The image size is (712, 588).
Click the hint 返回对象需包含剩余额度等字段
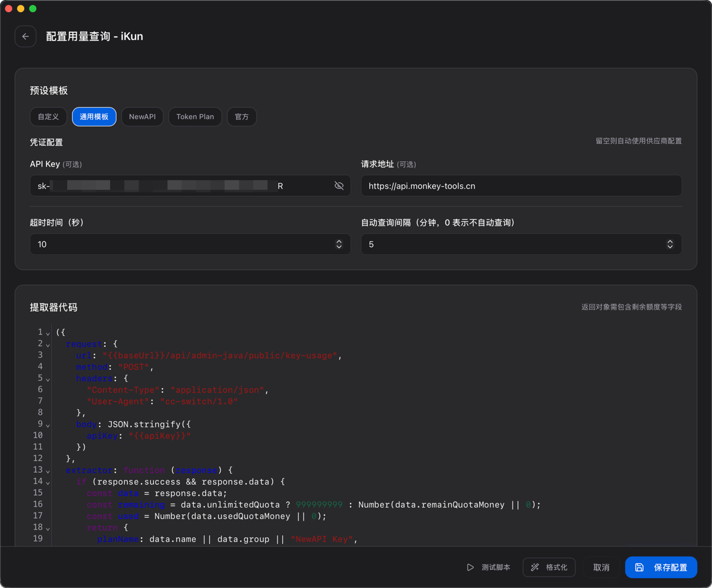tap(631, 307)
